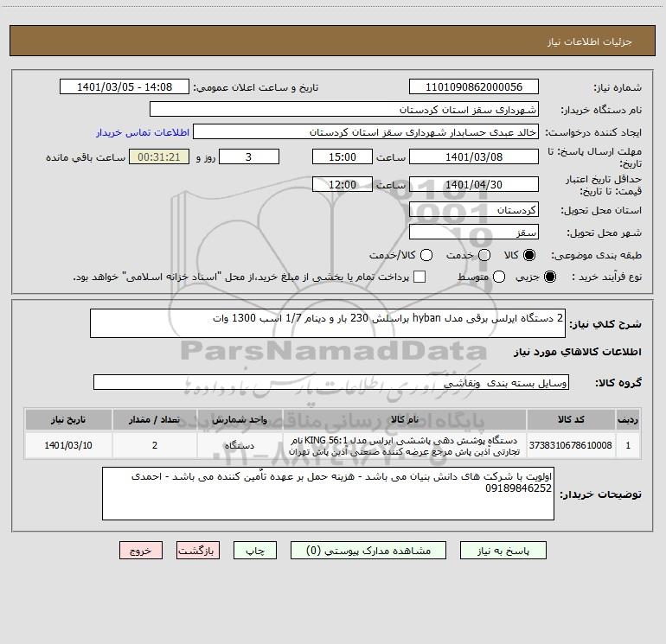Click the buyer organization name field
Viewport: 666px width, 644px height.
pos(344,110)
